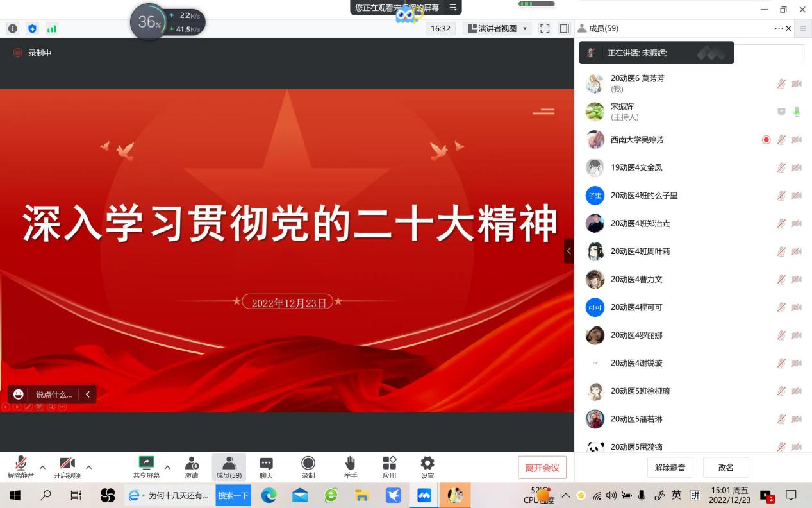Screen dimensions: 812x508
Task: Expand audio options arrow beside 解除静音
Action: point(42,467)
